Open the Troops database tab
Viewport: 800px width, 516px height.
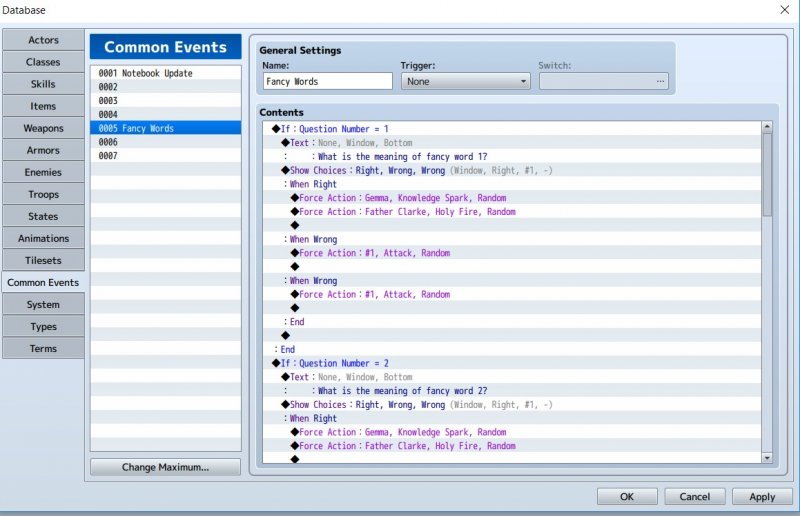tap(43, 194)
